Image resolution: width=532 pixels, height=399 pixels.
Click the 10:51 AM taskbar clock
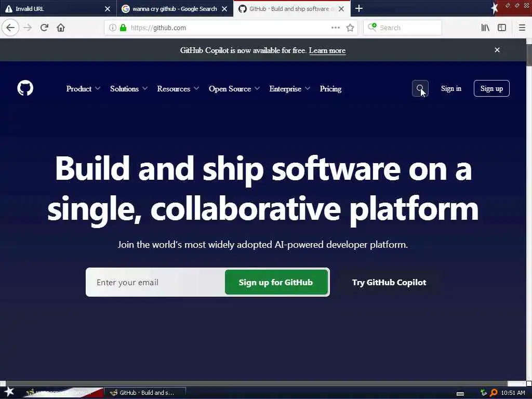(513, 393)
